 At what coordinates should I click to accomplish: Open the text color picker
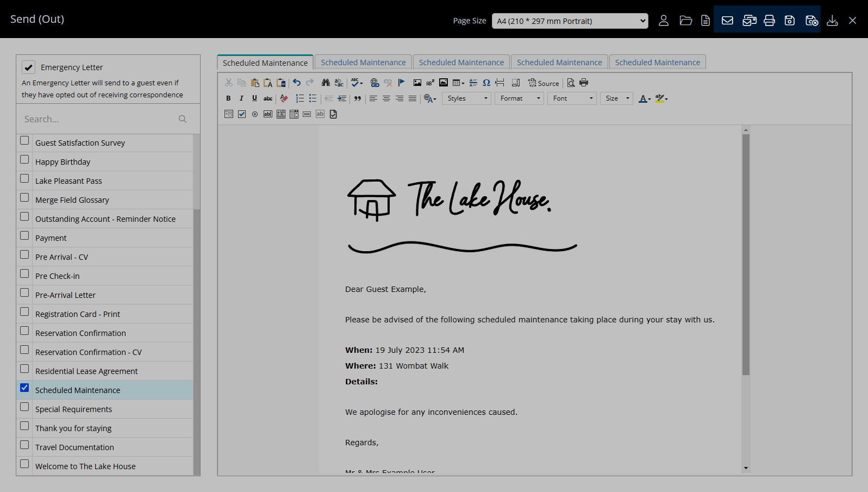click(x=645, y=98)
